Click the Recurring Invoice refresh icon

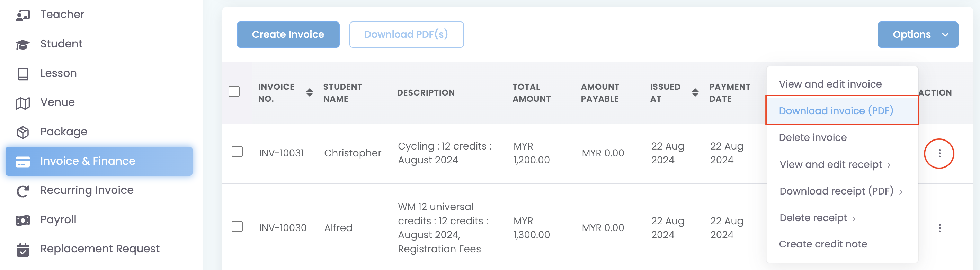[23, 191]
